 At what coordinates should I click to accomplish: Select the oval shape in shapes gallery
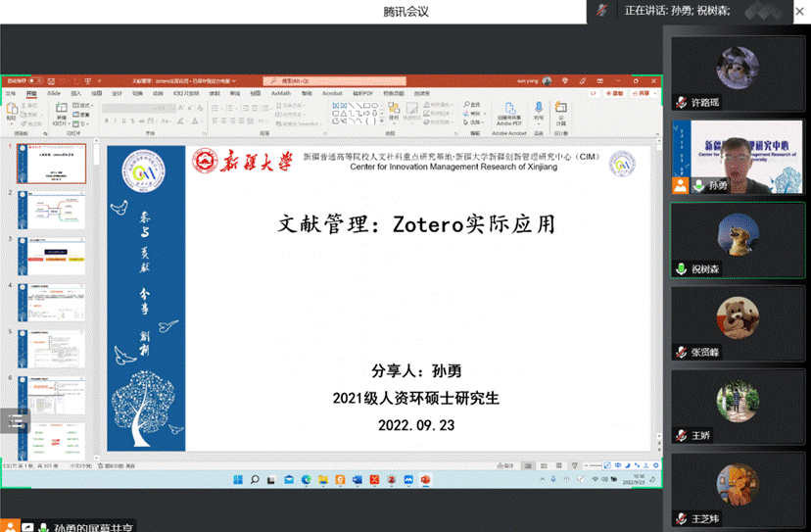point(375,106)
